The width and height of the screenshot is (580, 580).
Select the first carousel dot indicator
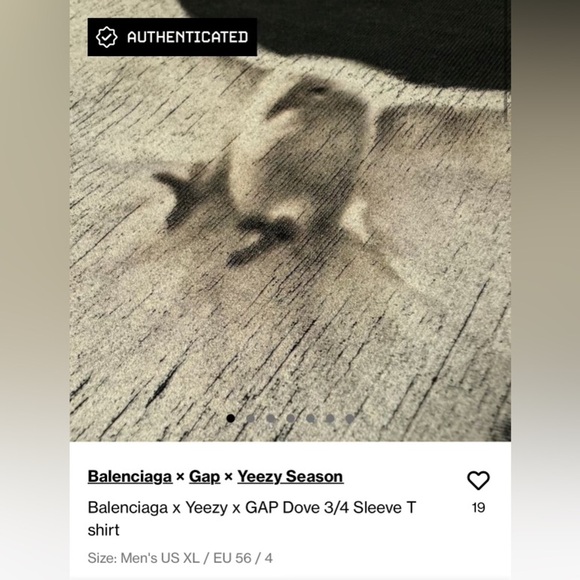point(231,418)
